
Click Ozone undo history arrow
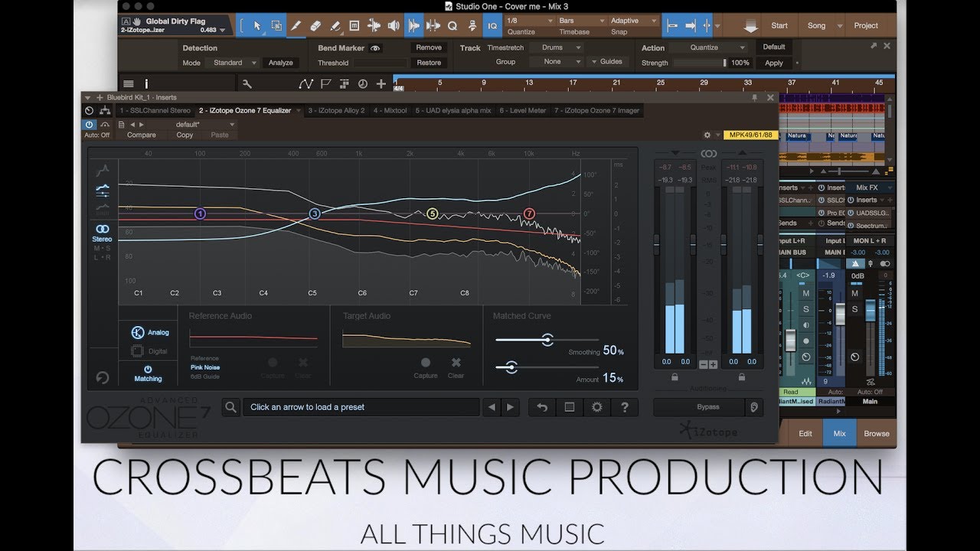point(542,407)
